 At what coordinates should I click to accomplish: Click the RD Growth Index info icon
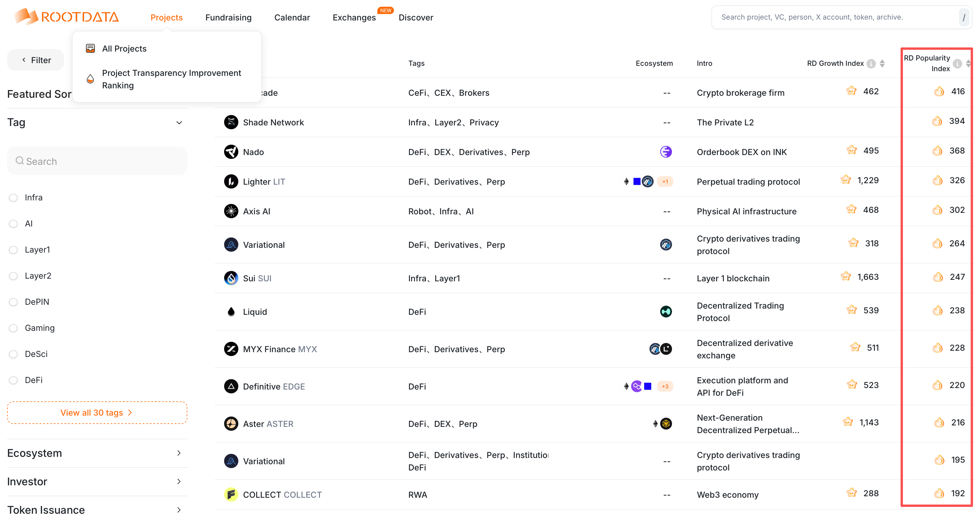[x=871, y=63]
